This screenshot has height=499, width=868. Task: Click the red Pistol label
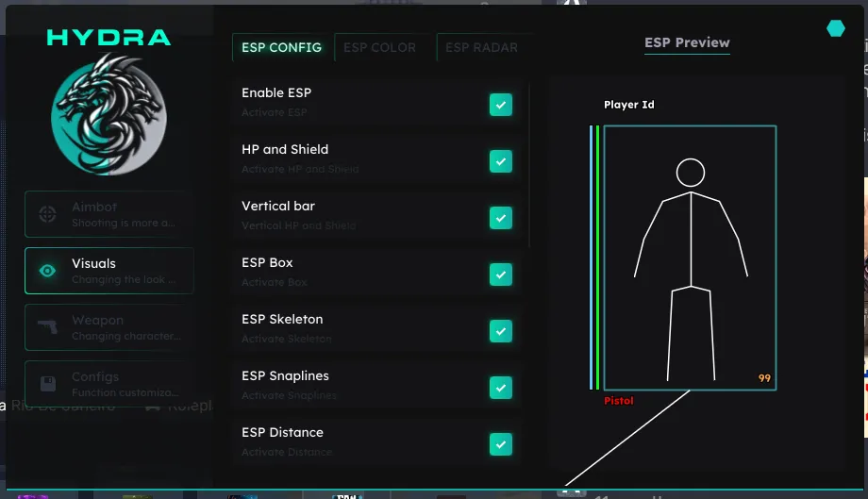click(x=618, y=401)
